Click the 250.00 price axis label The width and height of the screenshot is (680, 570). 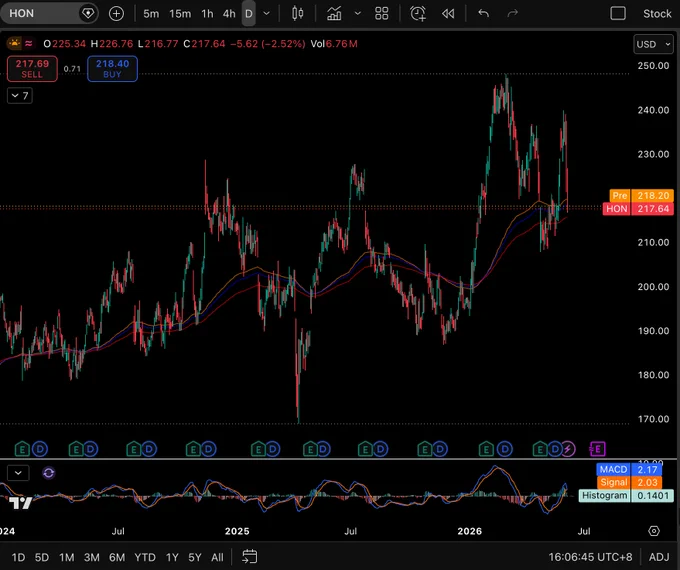tap(653, 66)
